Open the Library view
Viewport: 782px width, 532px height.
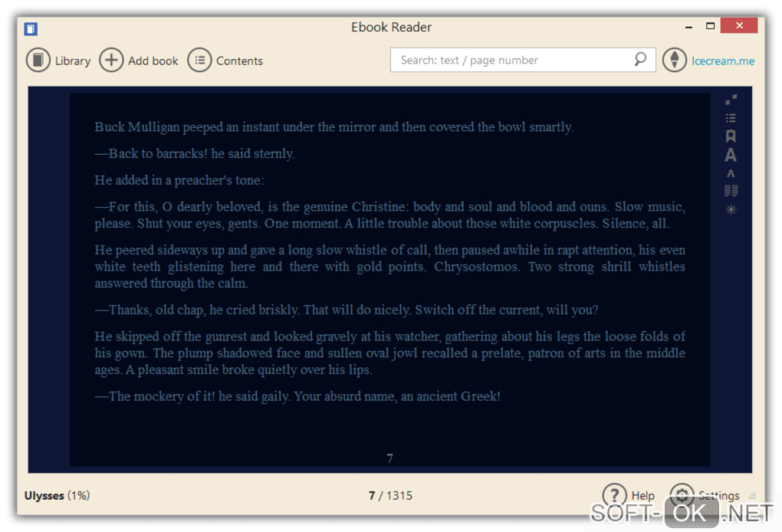[x=38, y=61]
